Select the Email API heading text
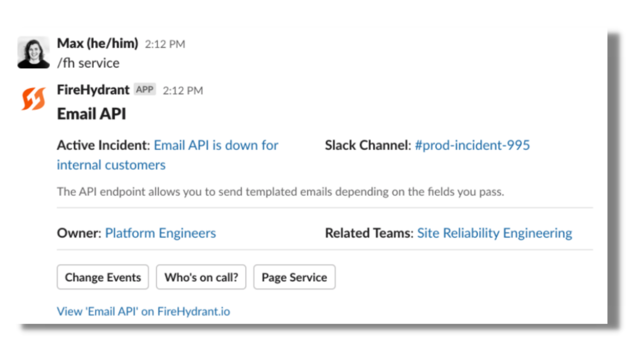 pyautogui.click(x=92, y=114)
